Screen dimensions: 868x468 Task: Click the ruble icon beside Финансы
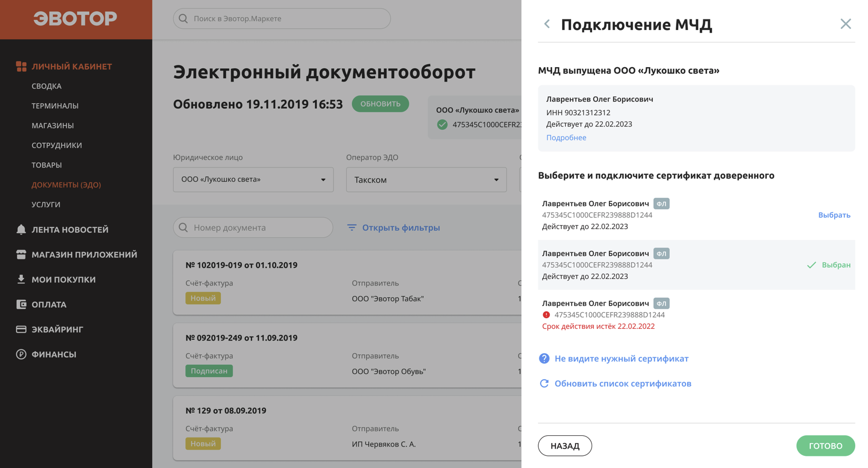(x=21, y=354)
